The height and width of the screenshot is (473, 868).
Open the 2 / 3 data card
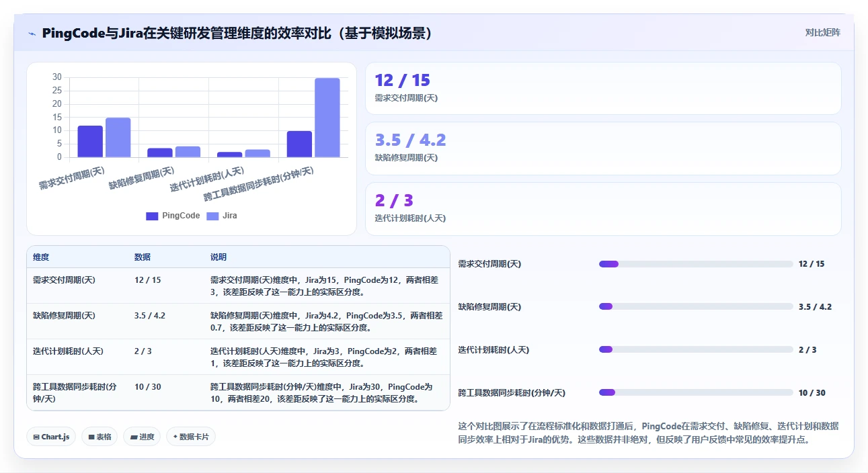coord(603,209)
